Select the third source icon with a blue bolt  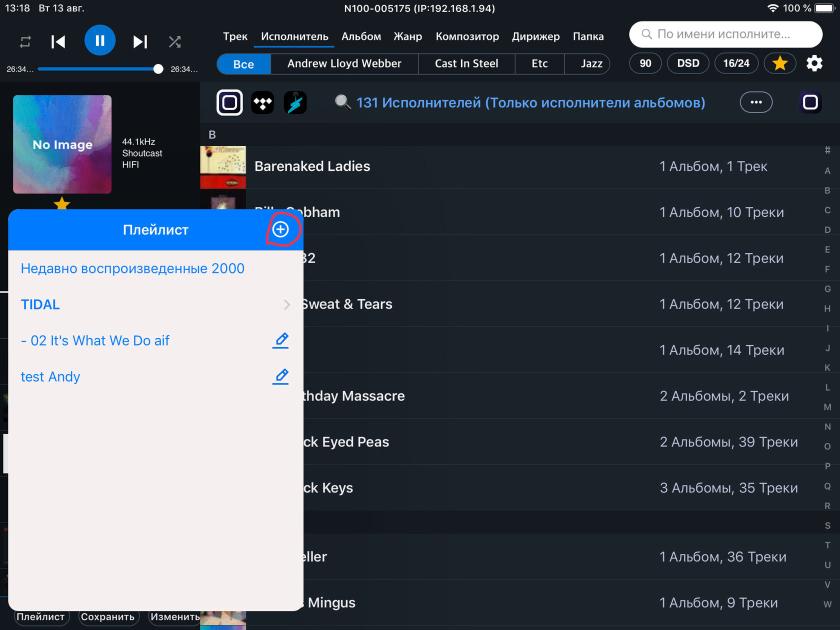pyautogui.click(x=295, y=102)
